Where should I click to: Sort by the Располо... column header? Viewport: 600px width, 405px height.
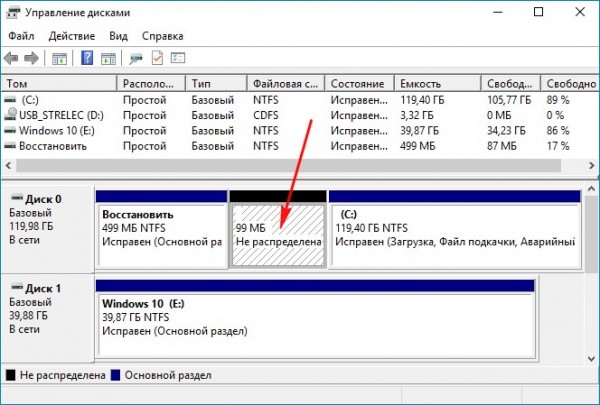point(151,83)
